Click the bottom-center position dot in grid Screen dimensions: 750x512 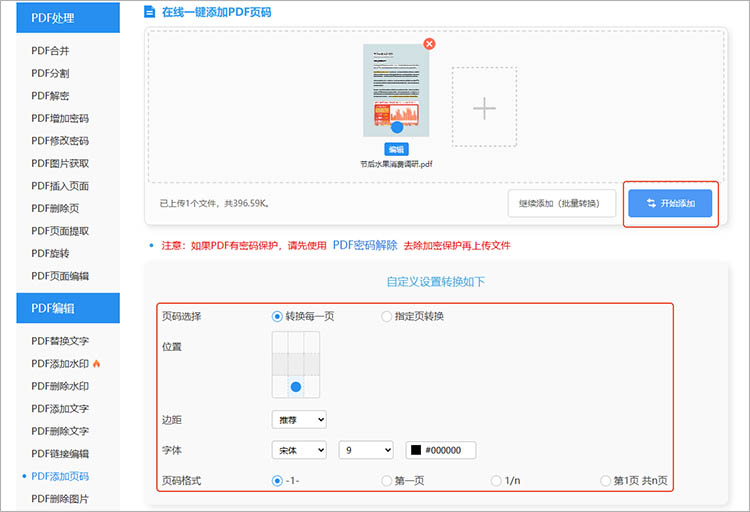296,387
